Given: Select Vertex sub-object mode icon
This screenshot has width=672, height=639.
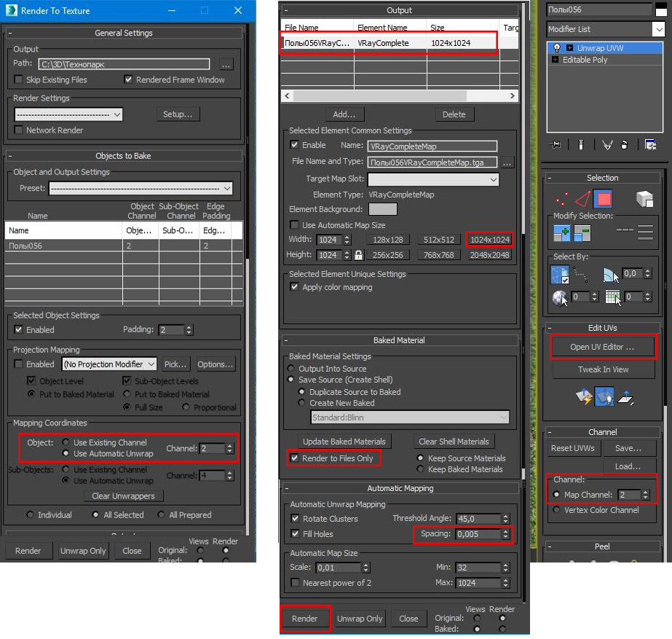Looking at the screenshot, I should [x=561, y=200].
